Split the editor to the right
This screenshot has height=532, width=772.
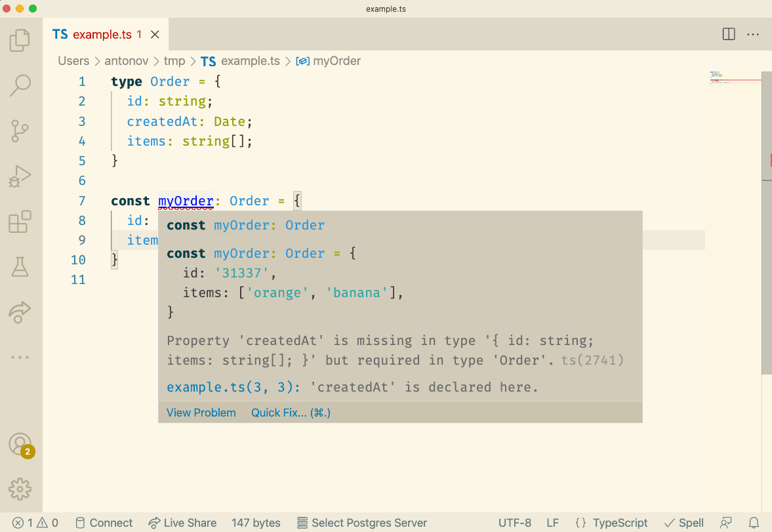pyautogui.click(x=728, y=34)
